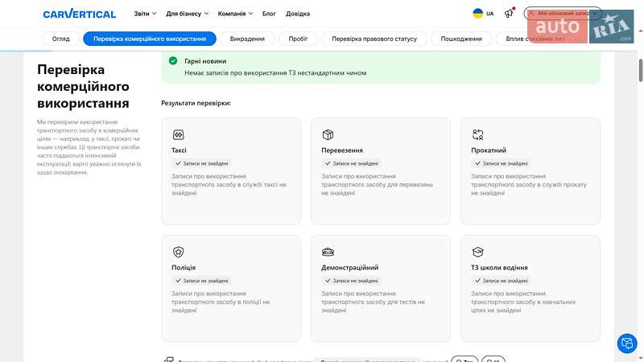Change language via the UA flag selector

tap(484, 14)
